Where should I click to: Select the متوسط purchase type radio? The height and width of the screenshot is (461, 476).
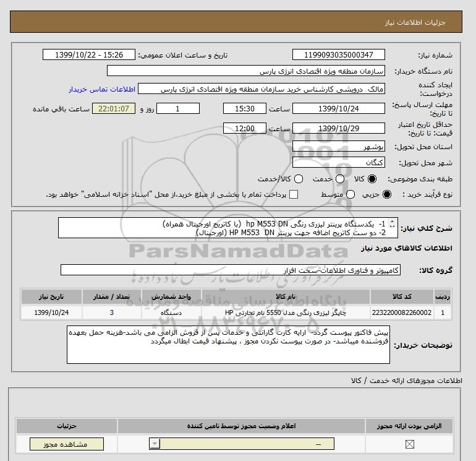(351, 194)
